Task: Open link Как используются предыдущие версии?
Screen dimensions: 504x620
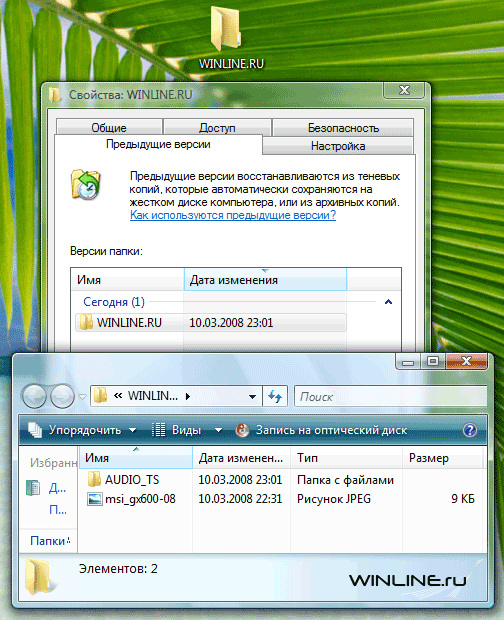Action: point(233,215)
